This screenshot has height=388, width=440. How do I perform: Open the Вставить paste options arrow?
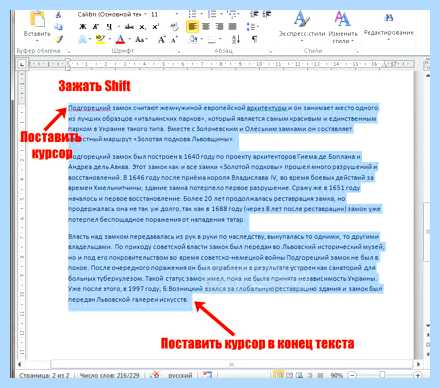click(37, 40)
